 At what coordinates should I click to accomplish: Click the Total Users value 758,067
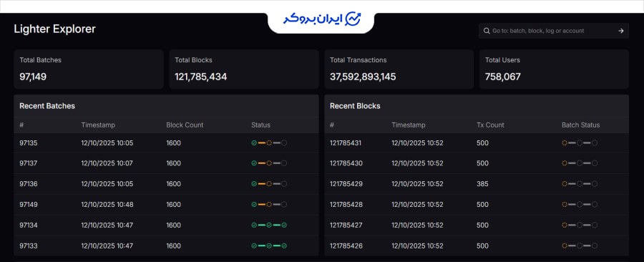coord(503,77)
